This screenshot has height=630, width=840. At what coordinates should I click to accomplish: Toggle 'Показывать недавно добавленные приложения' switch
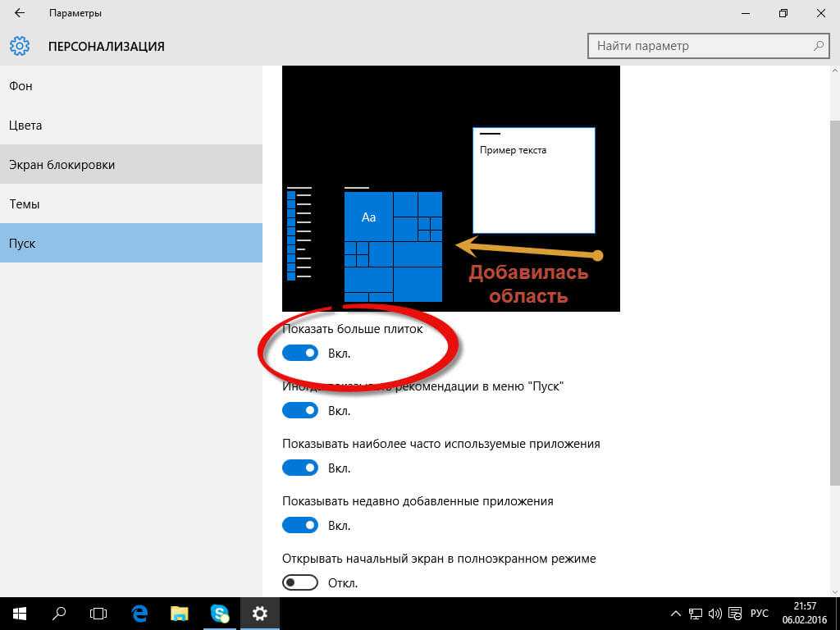(x=300, y=525)
